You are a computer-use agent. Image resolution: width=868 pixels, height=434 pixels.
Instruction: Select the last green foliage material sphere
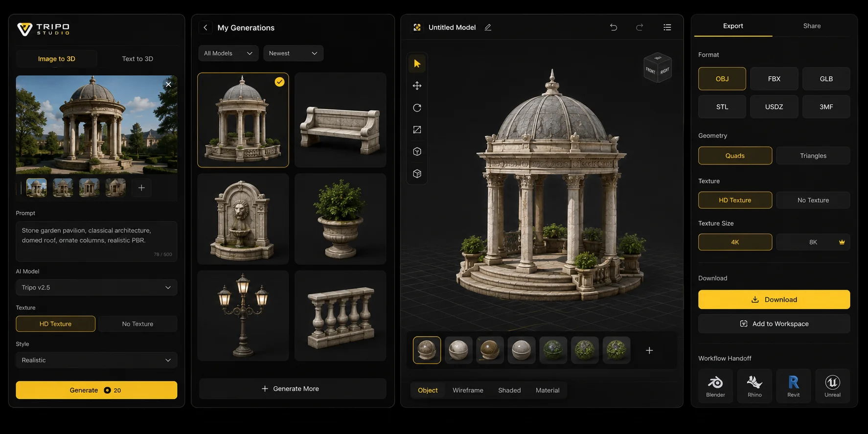pos(617,350)
